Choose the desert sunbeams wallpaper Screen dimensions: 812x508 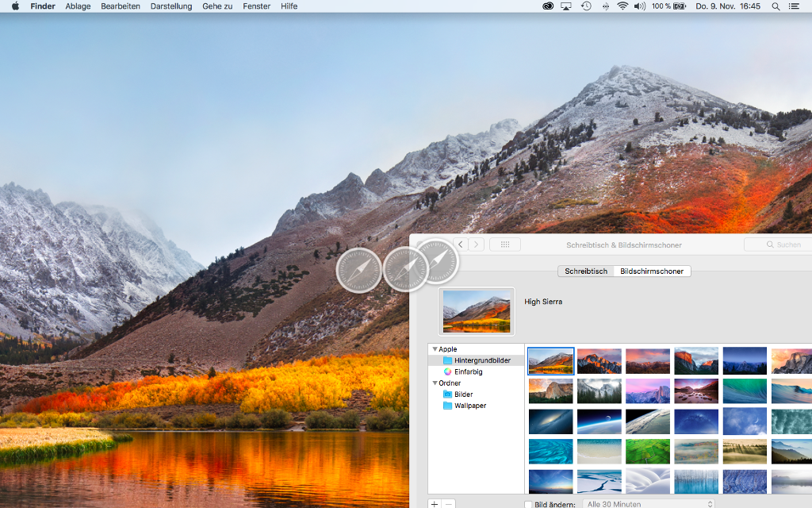(745, 452)
